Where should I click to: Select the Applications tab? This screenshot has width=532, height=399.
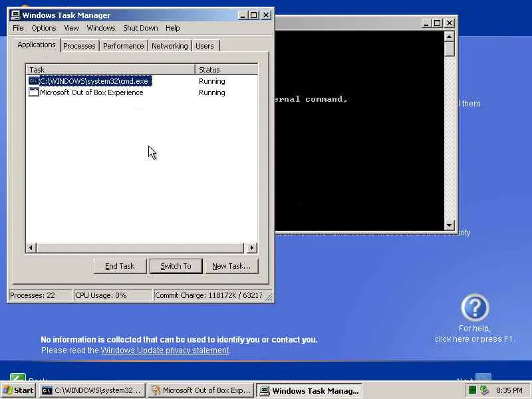[37, 45]
